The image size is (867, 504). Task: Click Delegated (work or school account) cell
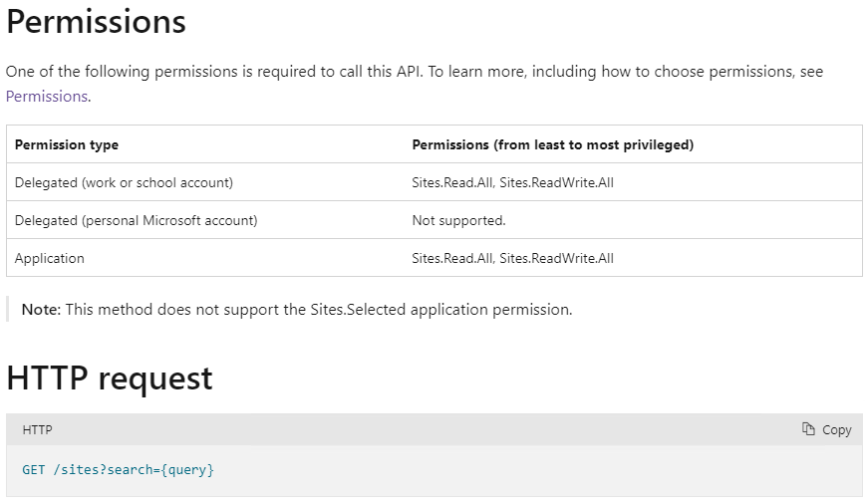point(124,182)
